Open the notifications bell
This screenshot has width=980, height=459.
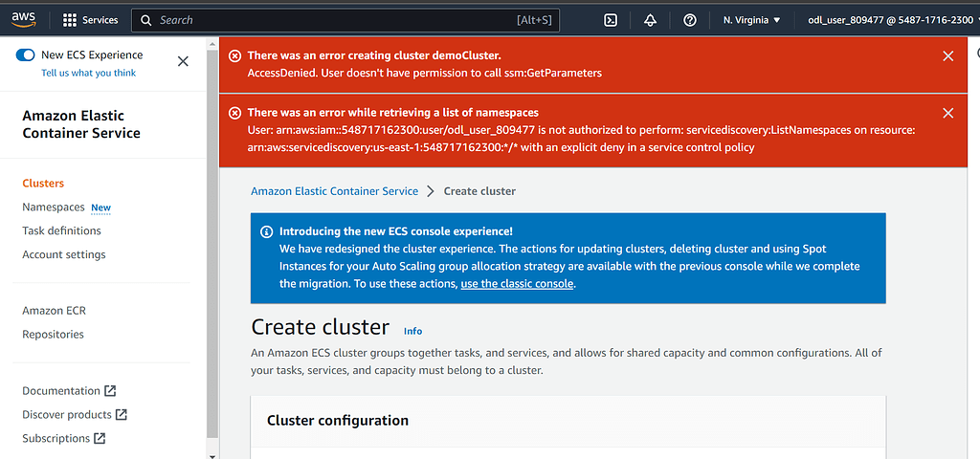click(651, 20)
